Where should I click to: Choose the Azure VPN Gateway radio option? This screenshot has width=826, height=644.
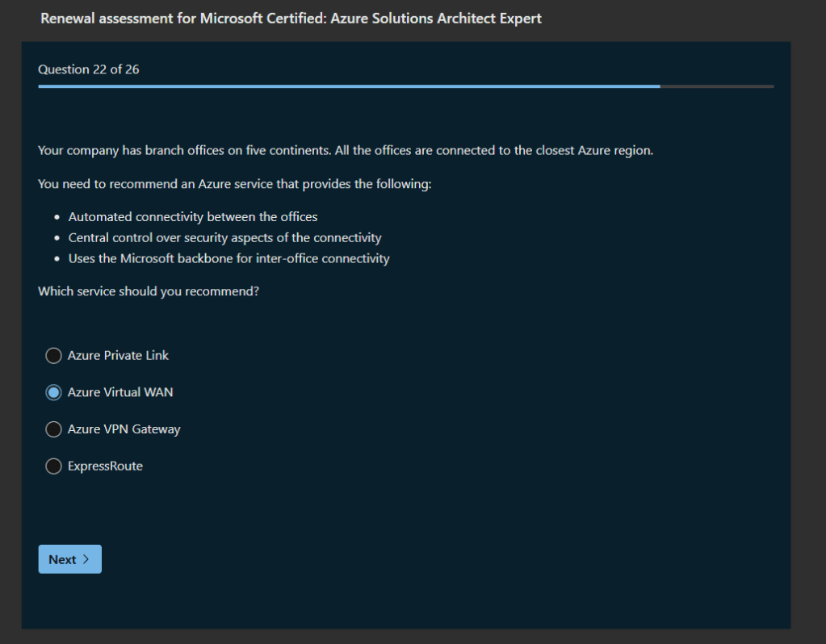click(53, 430)
